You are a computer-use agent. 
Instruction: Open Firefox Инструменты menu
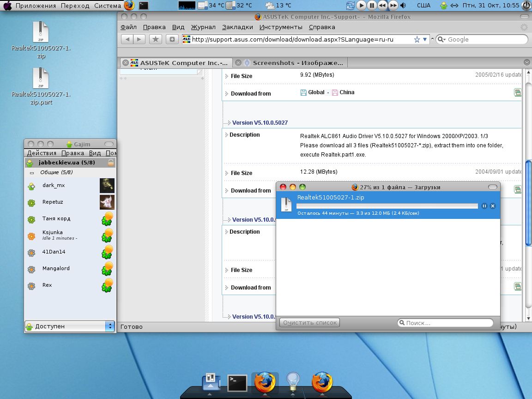pos(281,27)
